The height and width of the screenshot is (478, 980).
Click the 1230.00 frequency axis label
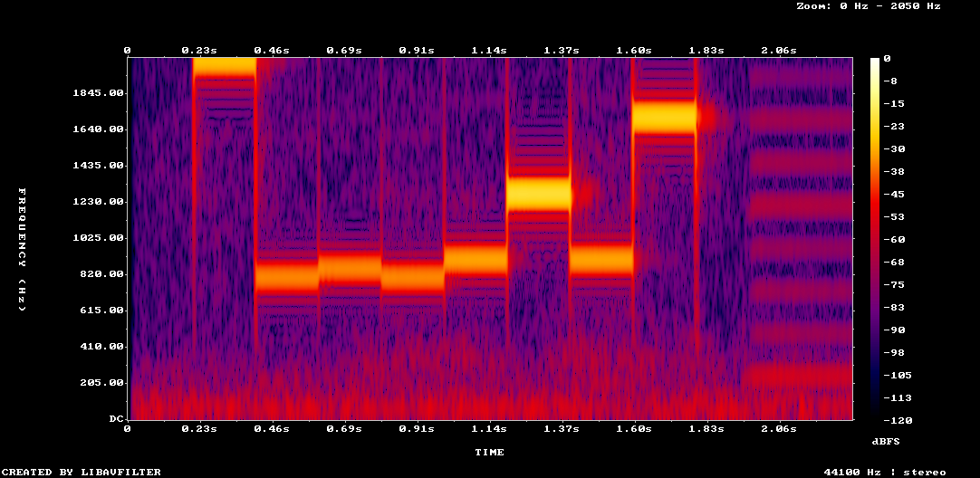pos(99,202)
